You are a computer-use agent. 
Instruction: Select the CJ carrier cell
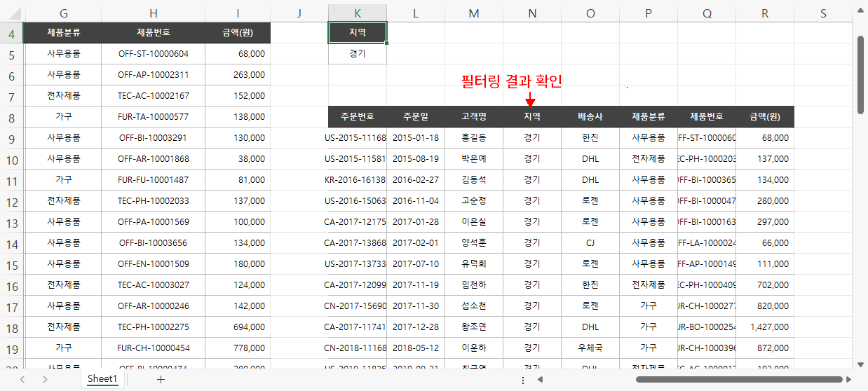[x=590, y=242]
